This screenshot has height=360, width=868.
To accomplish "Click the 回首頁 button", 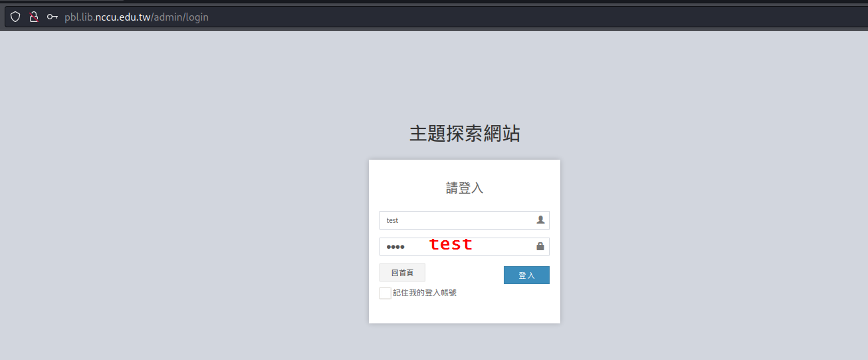I will [x=402, y=273].
